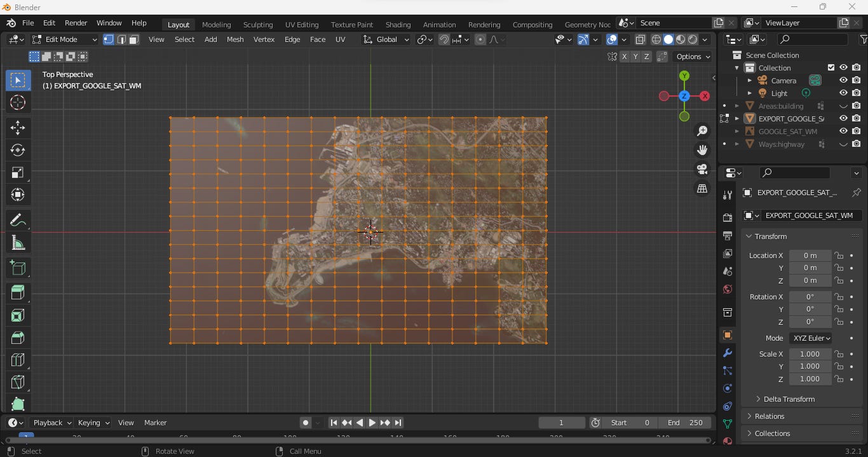
Task: Select the Measure tool in the left toolbar
Action: [18, 242]
